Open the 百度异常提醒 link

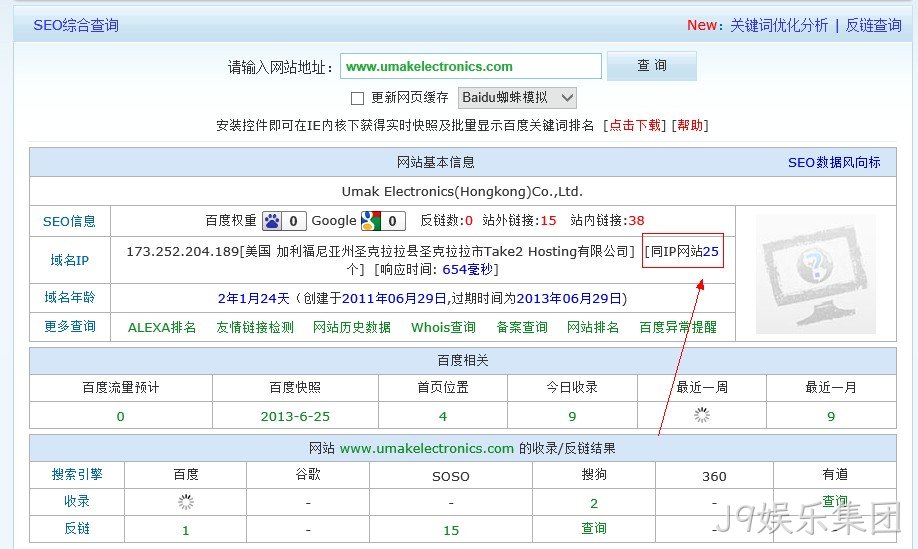click(x=678, y=327)
